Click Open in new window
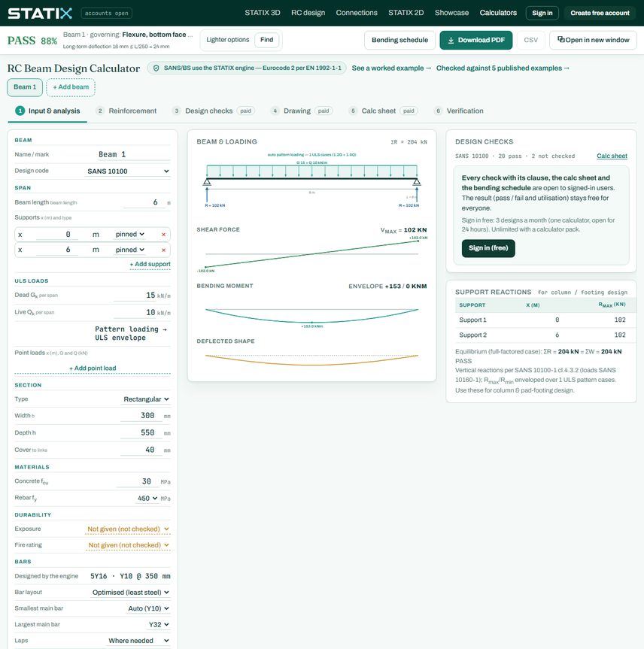Screen dimensions: 644x649 593,40
